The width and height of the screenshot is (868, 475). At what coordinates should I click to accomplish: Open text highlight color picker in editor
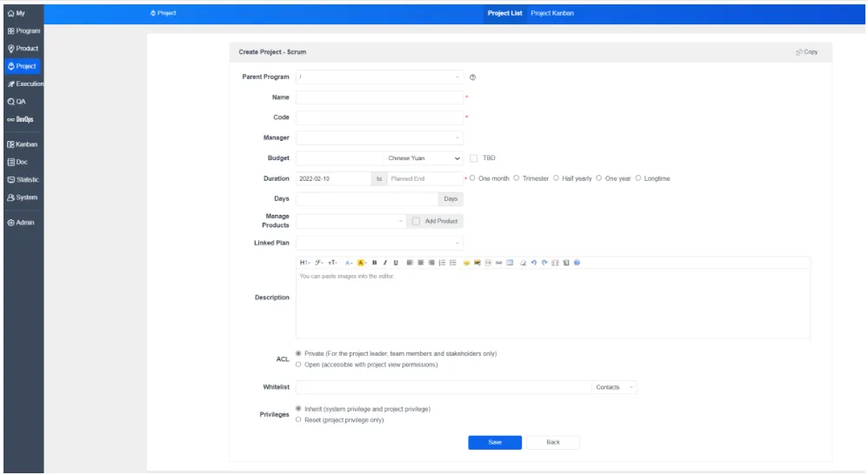(362, 263)
